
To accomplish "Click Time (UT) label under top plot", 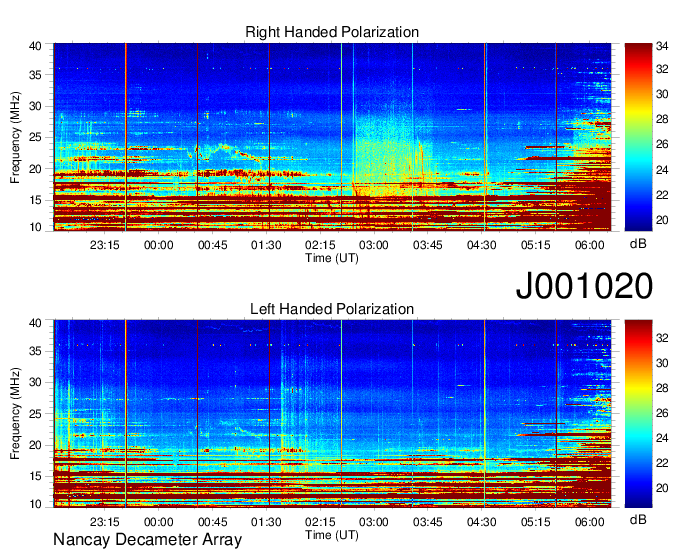I will 332,258.
